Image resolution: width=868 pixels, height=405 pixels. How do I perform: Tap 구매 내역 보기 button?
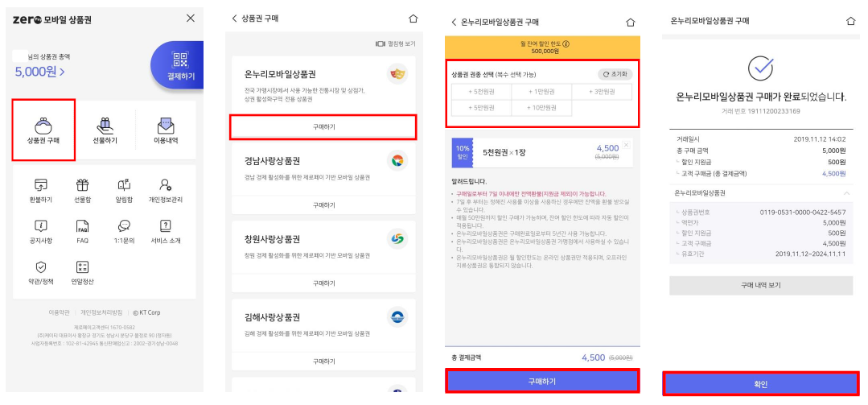tap(761, 285)
